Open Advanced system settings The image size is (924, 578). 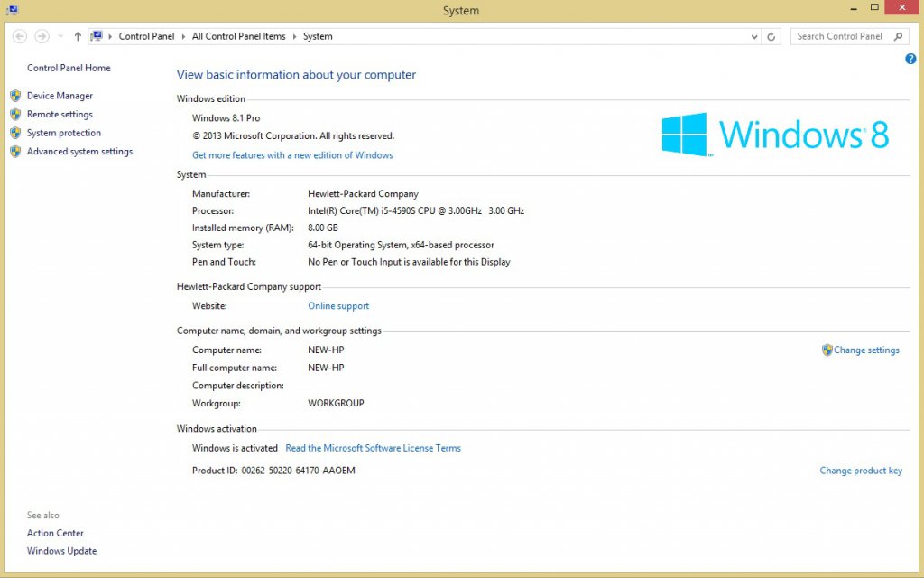pos(79,152)
